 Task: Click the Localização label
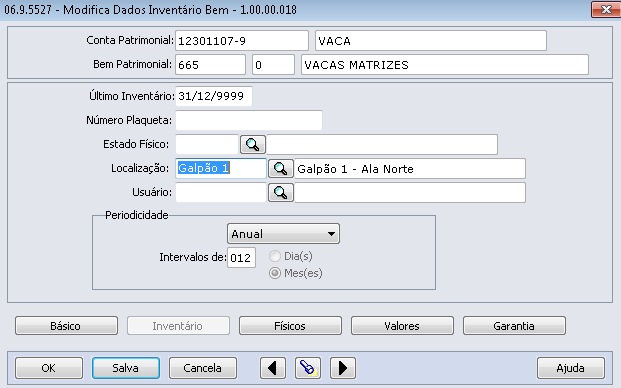tap(140, 168)
